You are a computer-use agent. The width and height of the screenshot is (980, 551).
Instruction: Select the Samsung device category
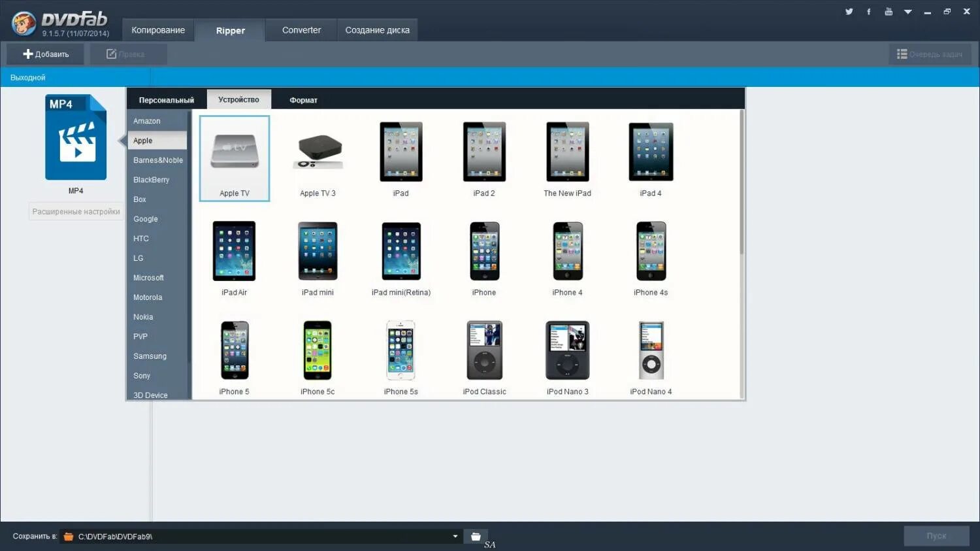150,356
